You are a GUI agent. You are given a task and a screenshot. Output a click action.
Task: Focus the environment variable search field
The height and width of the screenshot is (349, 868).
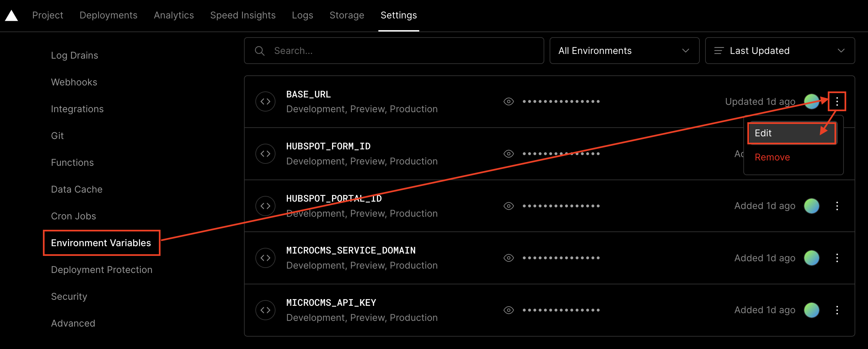(x=393, y=51)
